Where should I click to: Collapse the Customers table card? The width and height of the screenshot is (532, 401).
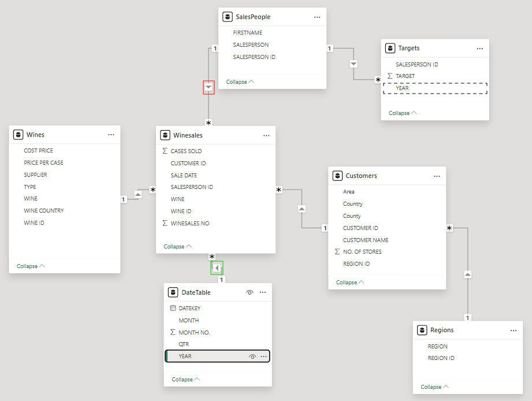[350, 283]
